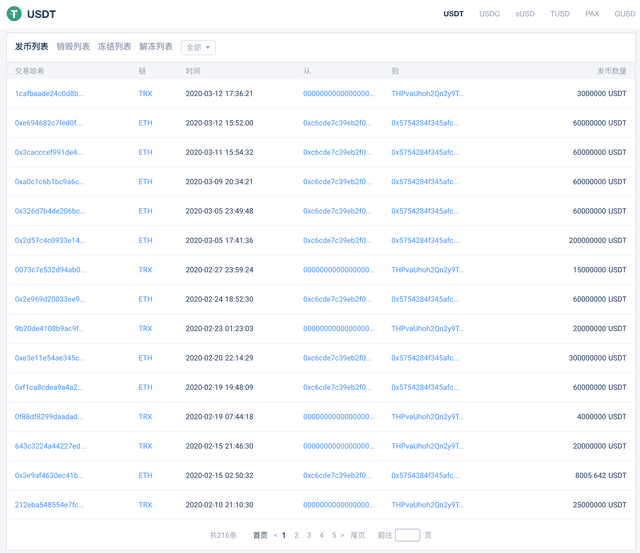
Task: Open transaction hash 0xe694682c7fed0f...
Action: tap(49, 123)
